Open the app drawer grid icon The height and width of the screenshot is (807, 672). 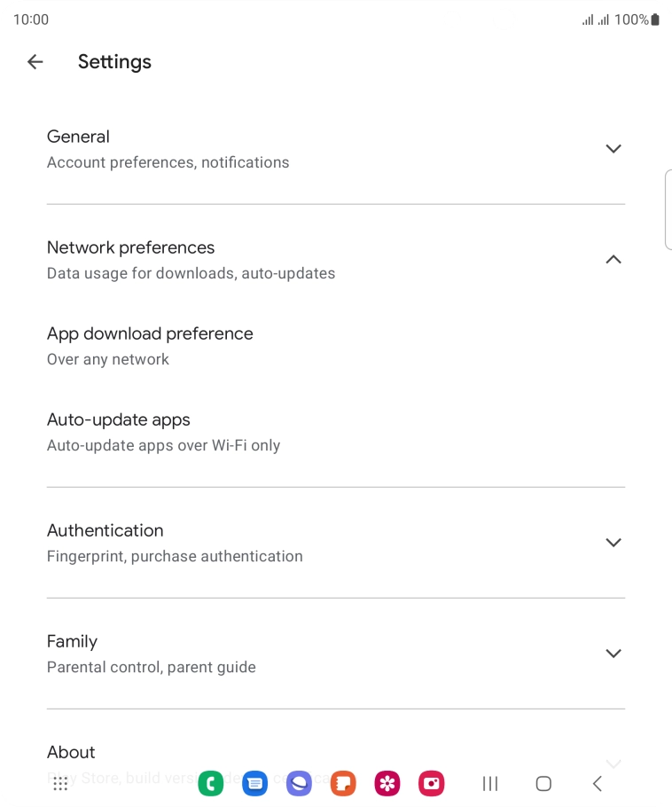(x=60, y=783)
